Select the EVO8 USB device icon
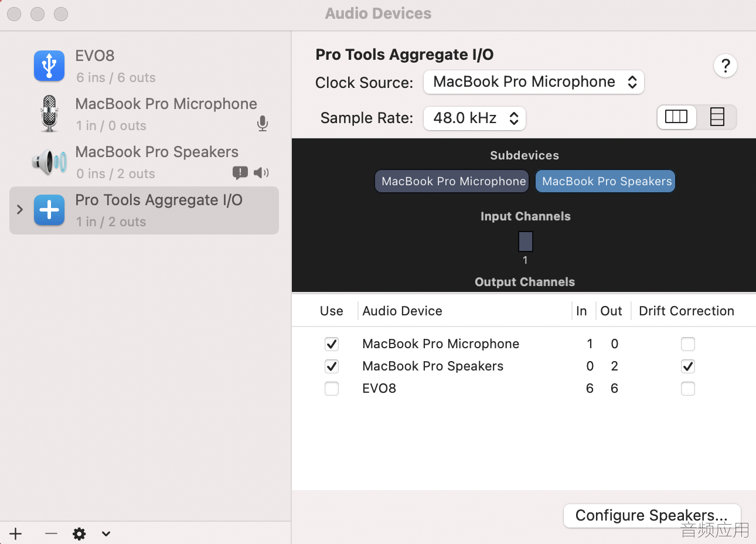Image resolution: width=756 pixels, height=544 pixels. click(x=49, y=66)
